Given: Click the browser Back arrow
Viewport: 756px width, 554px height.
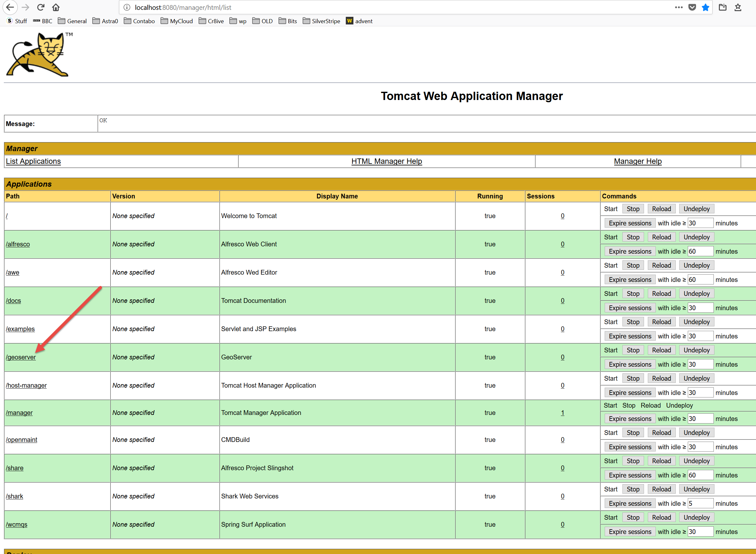Looking at the screenshot, I should [10, 7].
